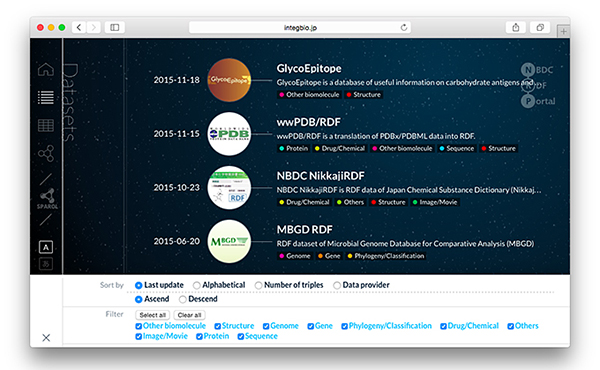This screenshot has height=370, width=600.
Task: Close the sort and filter panel
Action: point(46,337)
